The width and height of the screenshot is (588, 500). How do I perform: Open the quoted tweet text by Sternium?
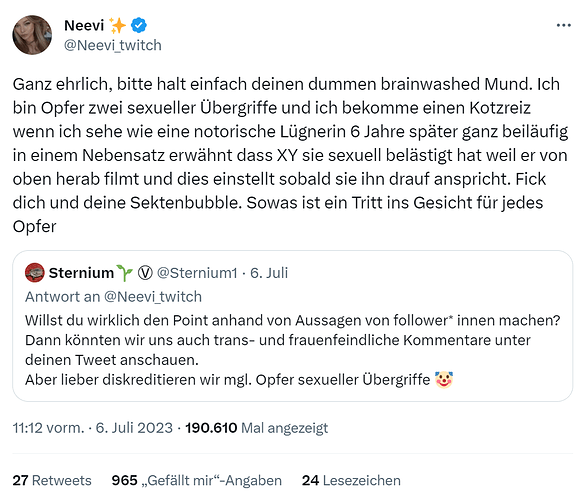pos(292,350)
